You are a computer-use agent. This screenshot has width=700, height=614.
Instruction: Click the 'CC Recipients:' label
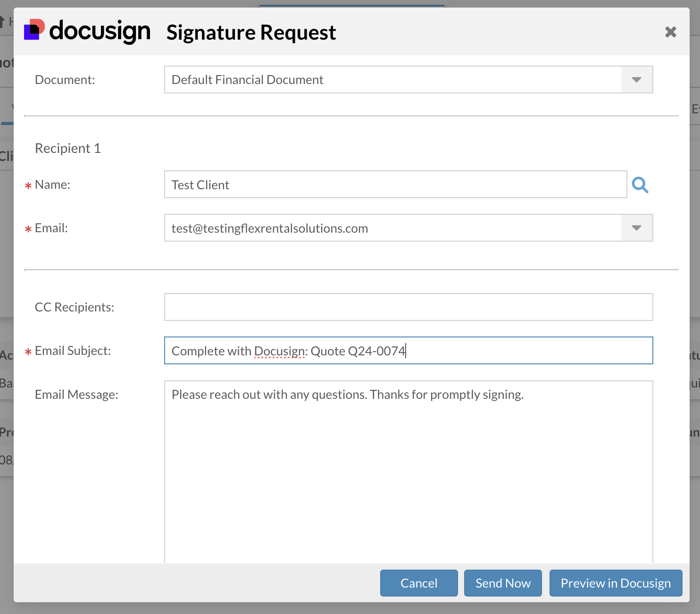point(75,307)
